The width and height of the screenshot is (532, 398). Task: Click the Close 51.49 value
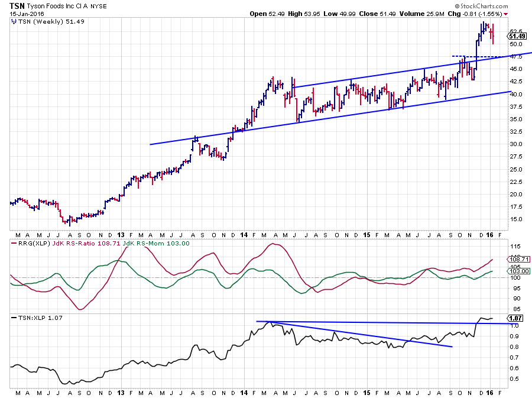click(377, 14)
